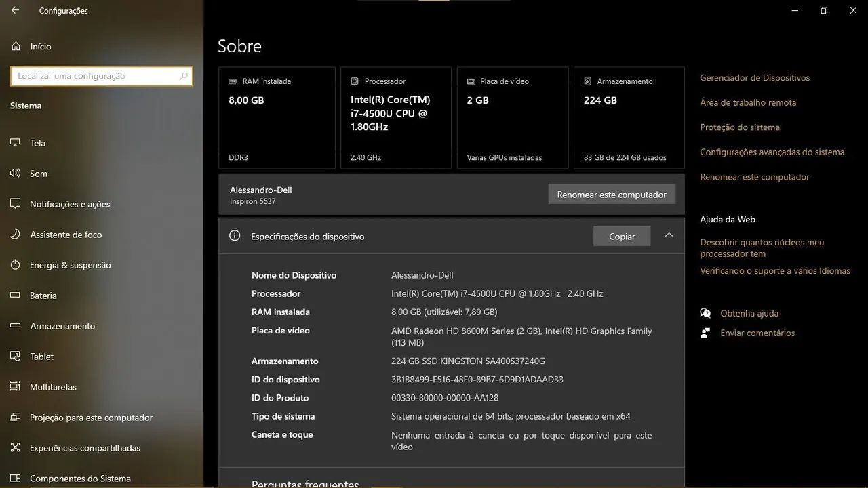The width and height of the screenshot is (868, 488).
Task: Click the ID do dispositivo value text
Action: tap(477, 380)
